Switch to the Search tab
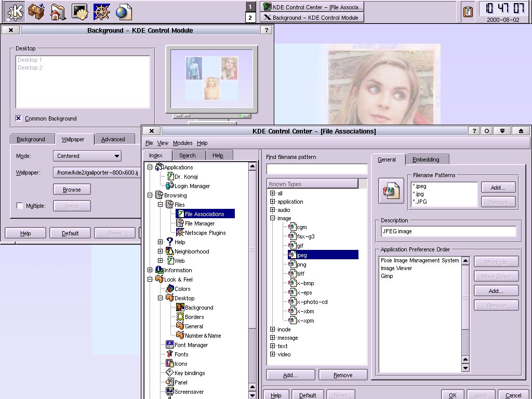 [188, 155]
